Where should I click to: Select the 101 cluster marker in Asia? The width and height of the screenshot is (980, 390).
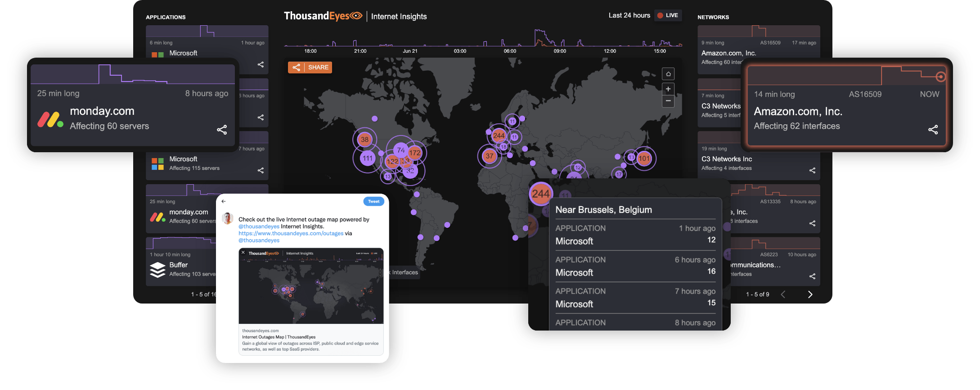coord(644,158)
